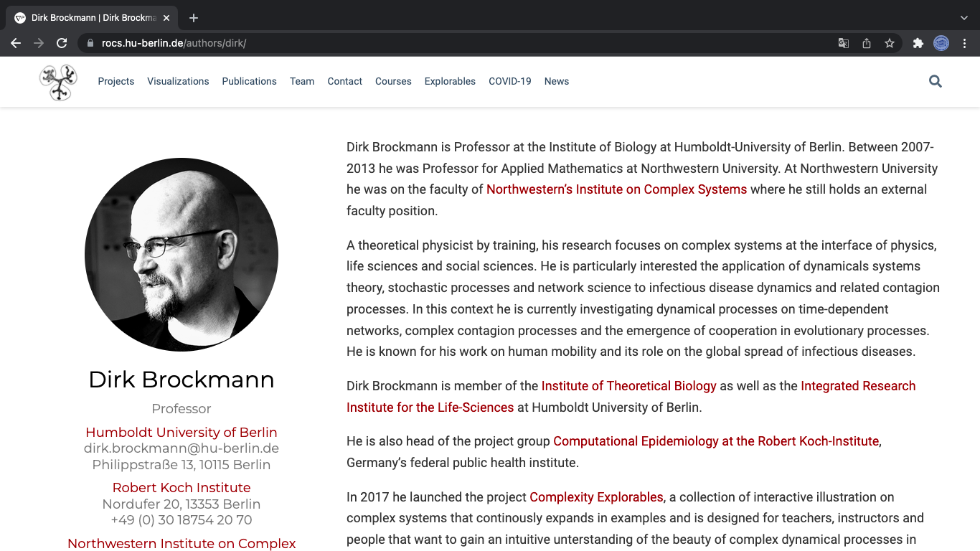The width and height of the screenshot is (980, 551).
Task: Expand the tab search chevron
Action: [963, 18]
